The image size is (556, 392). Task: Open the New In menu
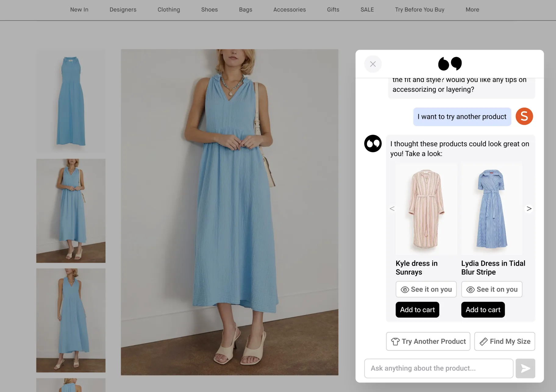tap(79, 9)
